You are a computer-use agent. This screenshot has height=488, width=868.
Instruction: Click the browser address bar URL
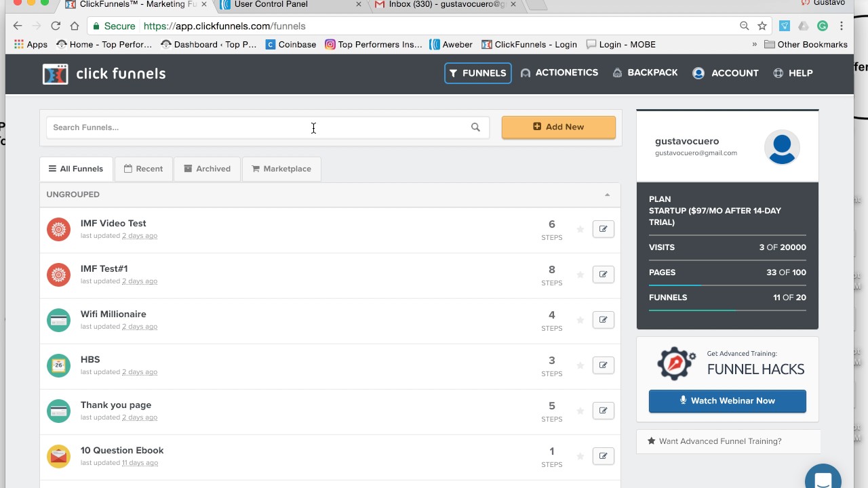pyautogui.click(x=224, y=26)
